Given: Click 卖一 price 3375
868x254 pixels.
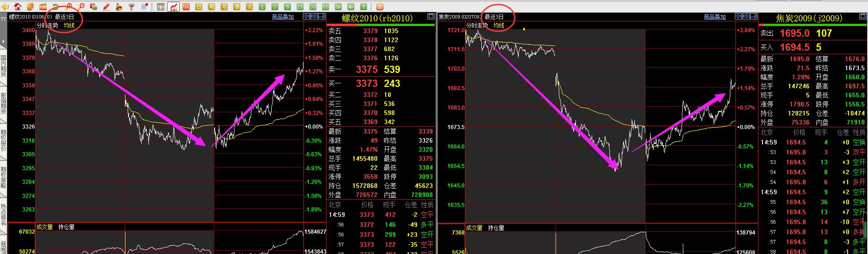Looking at the screenshot, I should pos(367,69).
